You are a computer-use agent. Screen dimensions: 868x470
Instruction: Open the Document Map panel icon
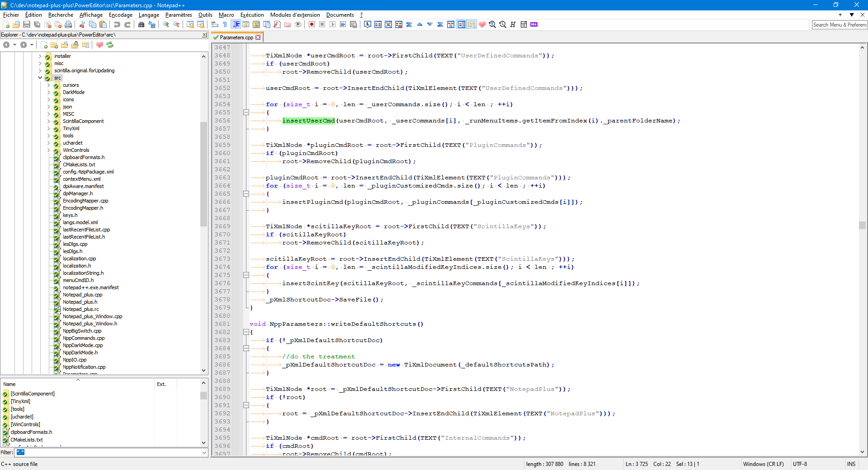click(256, 24)
